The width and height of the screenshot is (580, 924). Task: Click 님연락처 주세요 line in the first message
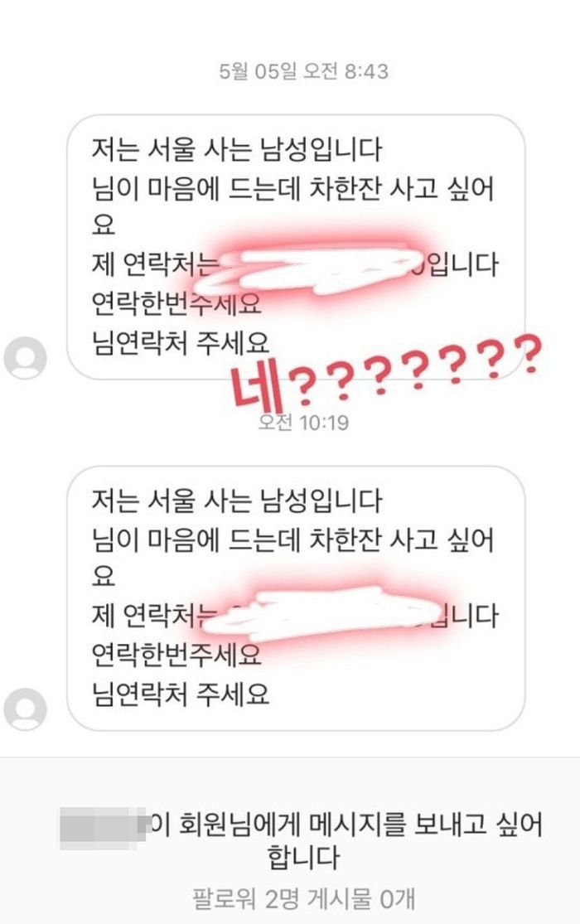pos(181,341)
